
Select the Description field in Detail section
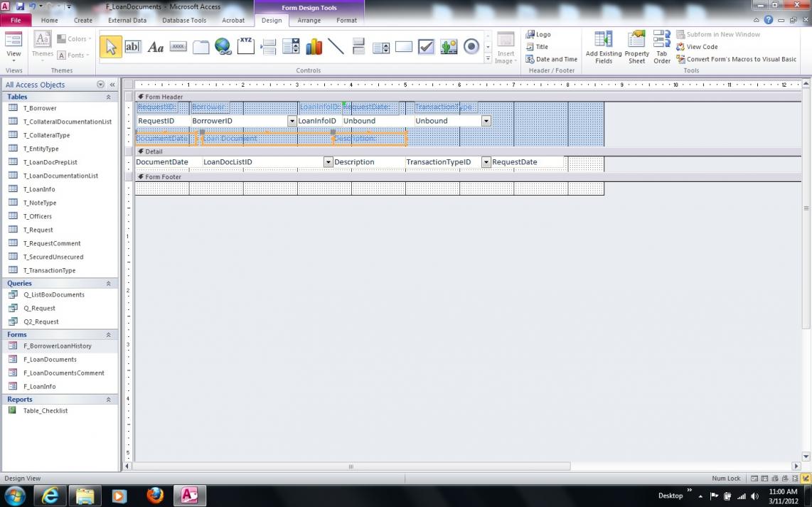(x=369, y=162)
